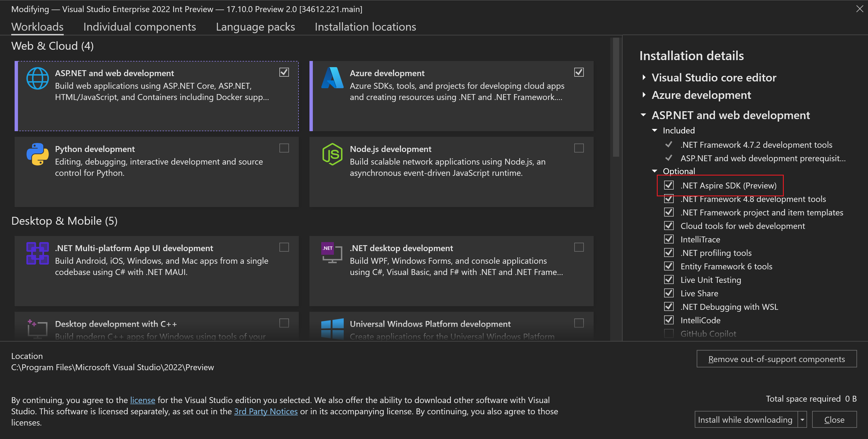Enable the GitHub Copilot component
This screenshot has height=439, width=868.
tap(669, 334)
